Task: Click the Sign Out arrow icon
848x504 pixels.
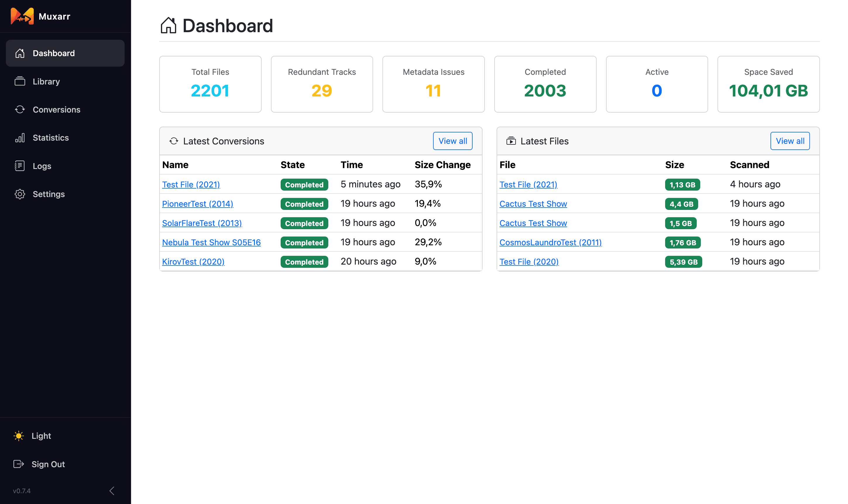Action: (x=19, y=464)
